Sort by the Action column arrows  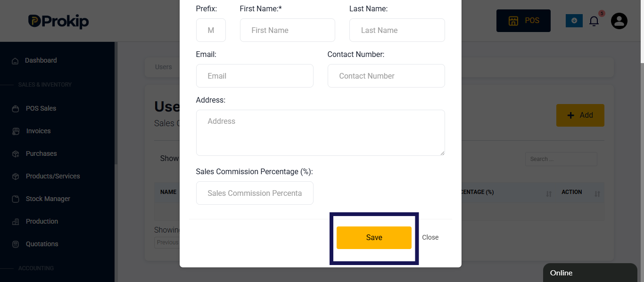click(x=597, y=193)
